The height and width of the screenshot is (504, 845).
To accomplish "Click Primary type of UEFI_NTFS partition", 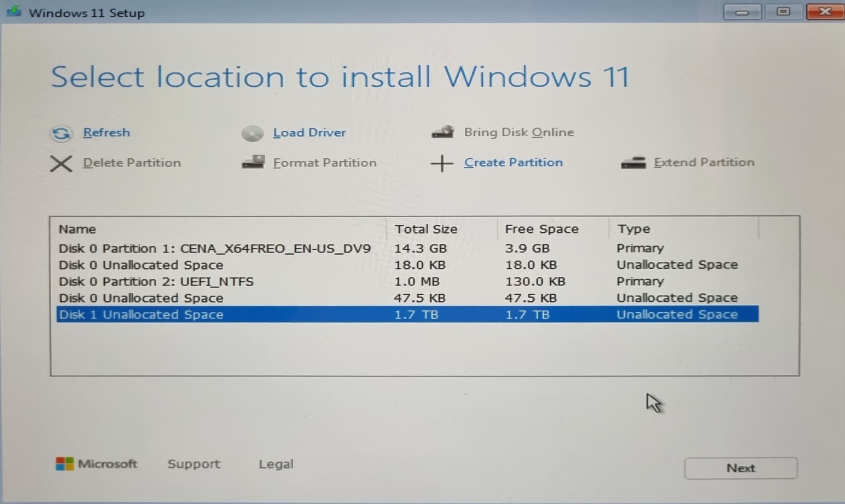I will 640,281.
